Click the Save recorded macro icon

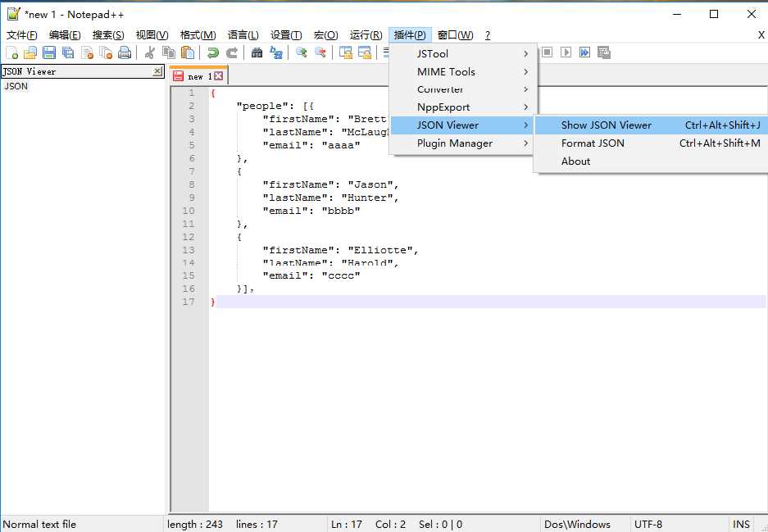[x=604, y=52]
